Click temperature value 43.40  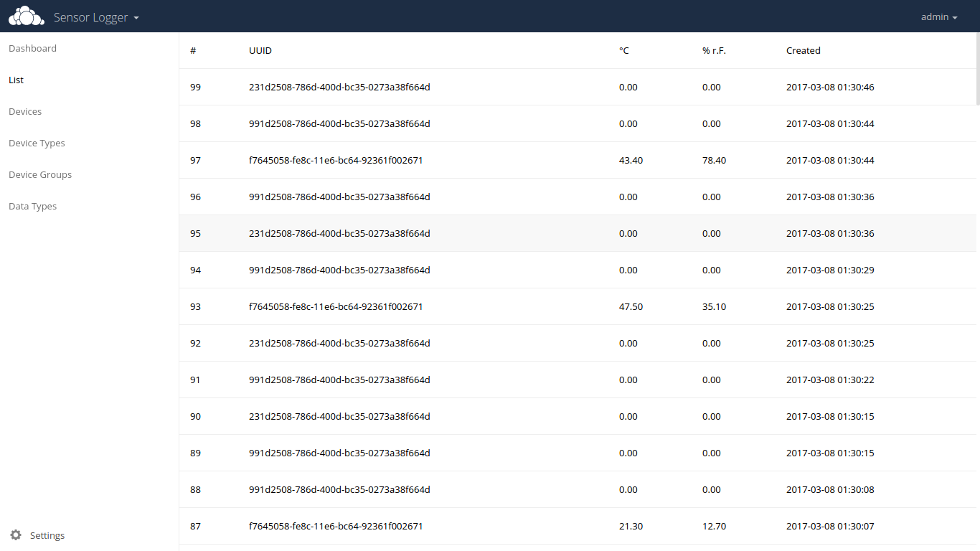pos(631,161)
